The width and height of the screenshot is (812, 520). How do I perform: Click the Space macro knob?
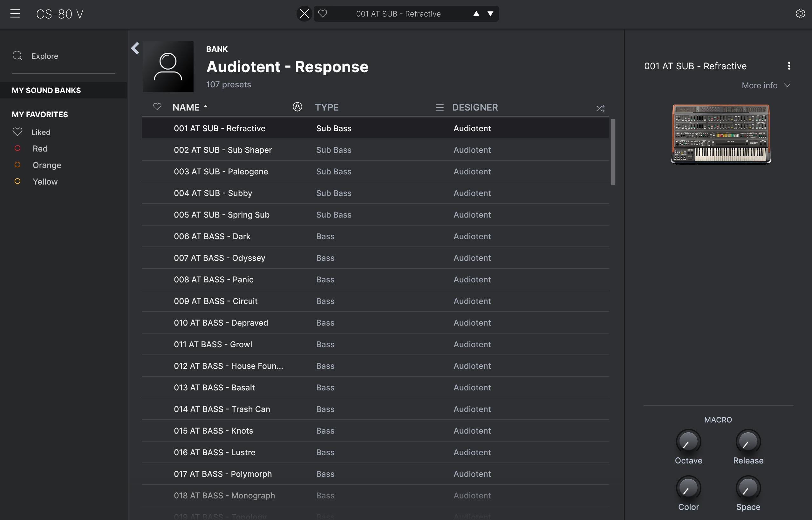point(748,488)
